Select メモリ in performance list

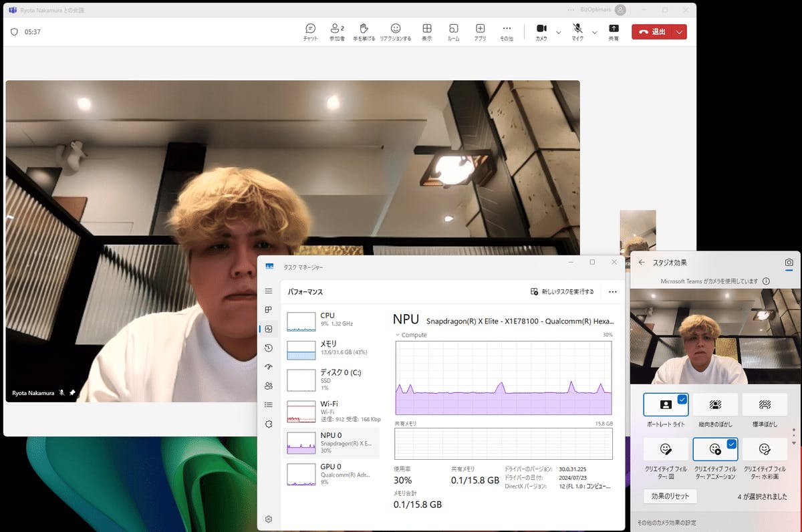tap(332, 350)
